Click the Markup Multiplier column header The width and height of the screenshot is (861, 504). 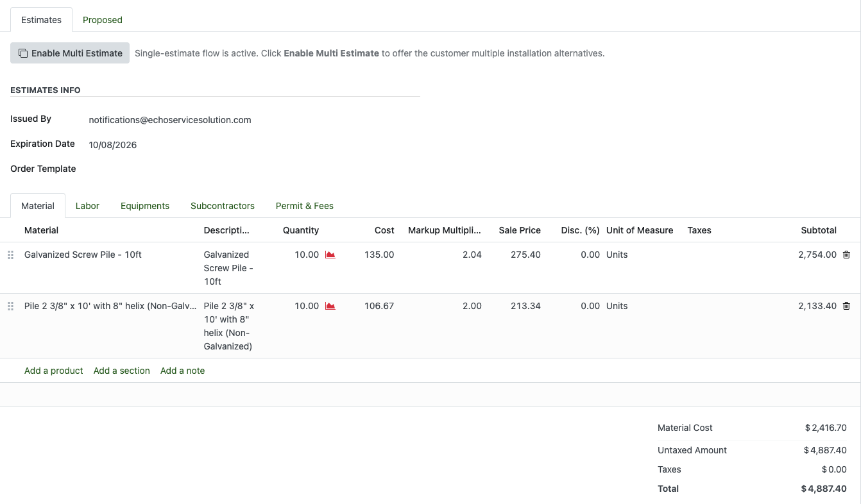[x=445, y=230]
